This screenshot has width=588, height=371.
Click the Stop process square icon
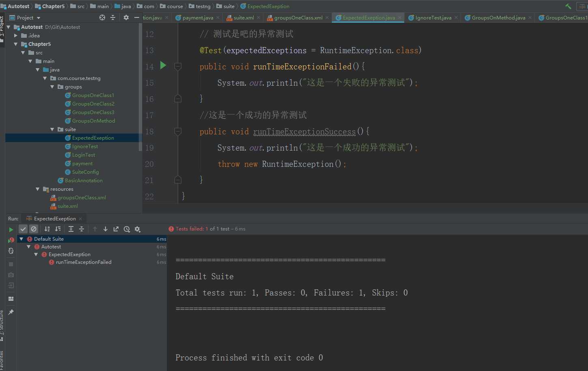11,264
